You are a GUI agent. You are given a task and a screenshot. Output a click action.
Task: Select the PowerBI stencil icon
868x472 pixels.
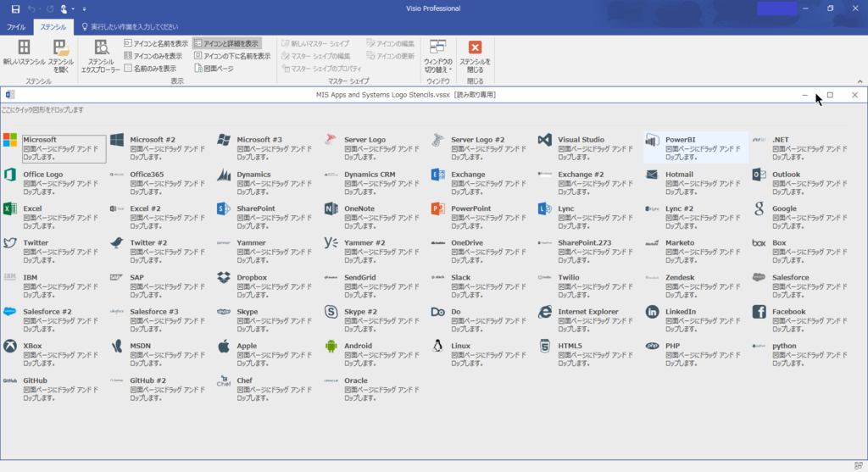point(652,140)
